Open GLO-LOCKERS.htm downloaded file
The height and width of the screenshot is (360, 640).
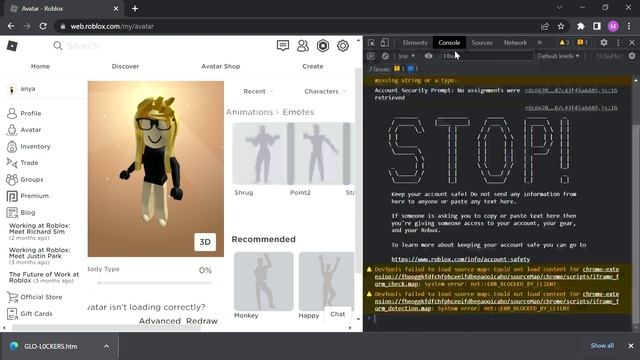tap(50, 346)
